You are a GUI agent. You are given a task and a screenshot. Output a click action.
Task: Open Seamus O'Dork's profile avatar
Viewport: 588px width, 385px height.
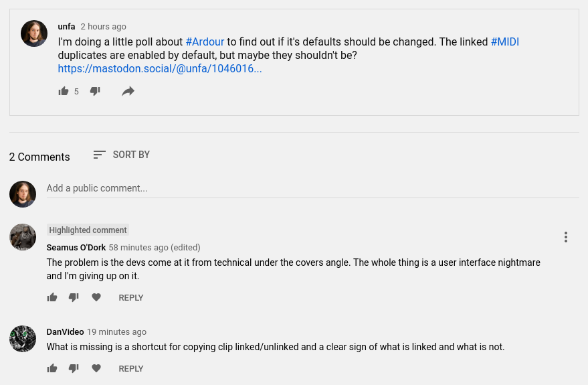pos(23,237)
